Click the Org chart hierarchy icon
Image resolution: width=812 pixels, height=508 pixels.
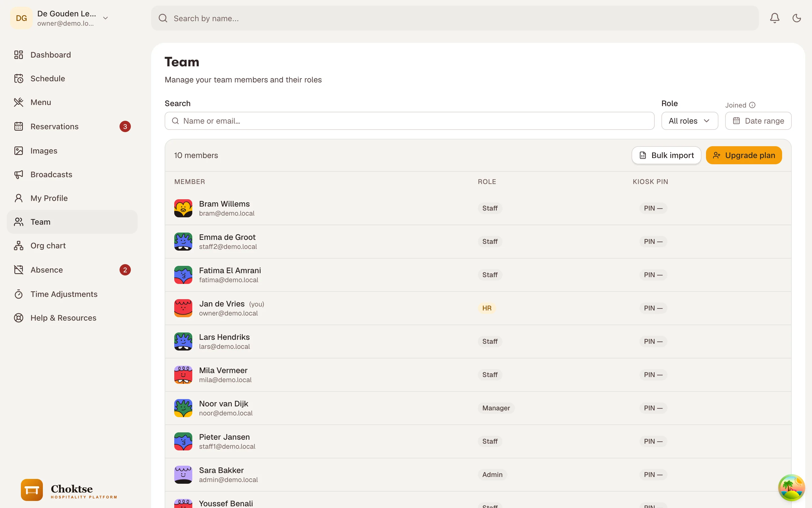pyautogui.click(x=19, y=246)
